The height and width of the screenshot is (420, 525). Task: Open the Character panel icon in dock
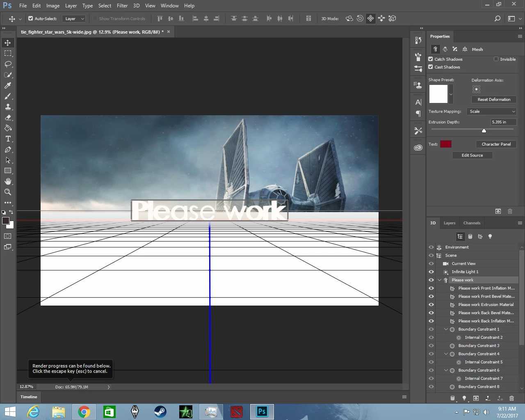coord(418,102)
